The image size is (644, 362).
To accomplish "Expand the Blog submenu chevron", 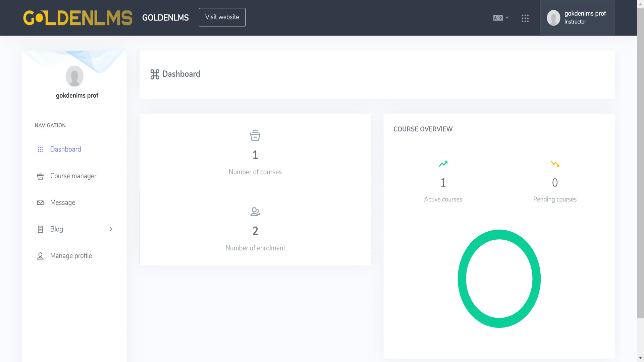I will click(111, 229).
